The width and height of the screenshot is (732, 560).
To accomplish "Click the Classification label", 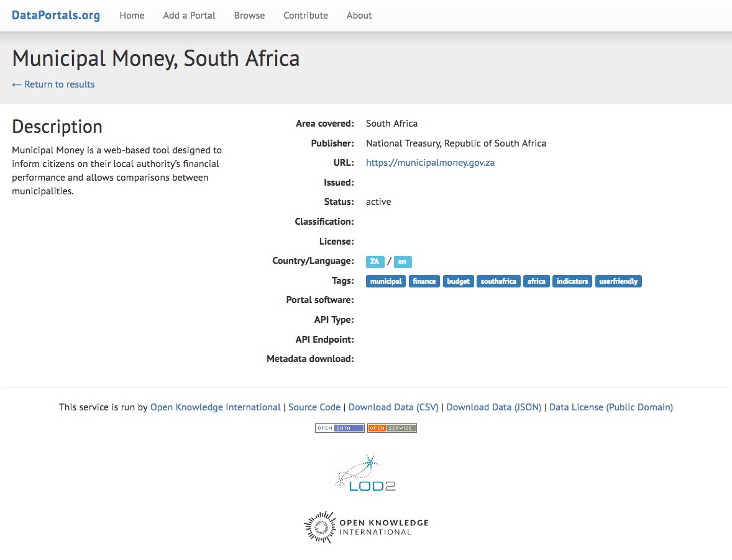I will tap(324, 222).
